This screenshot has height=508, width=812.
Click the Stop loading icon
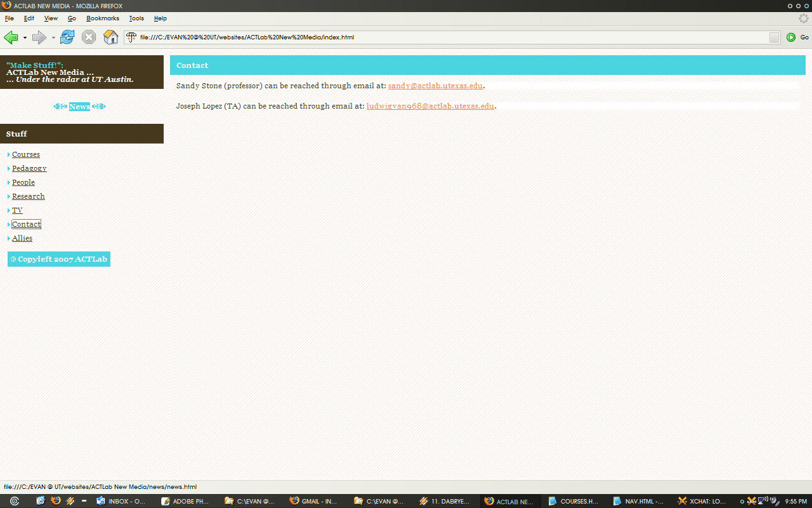[x=89, y=37]
